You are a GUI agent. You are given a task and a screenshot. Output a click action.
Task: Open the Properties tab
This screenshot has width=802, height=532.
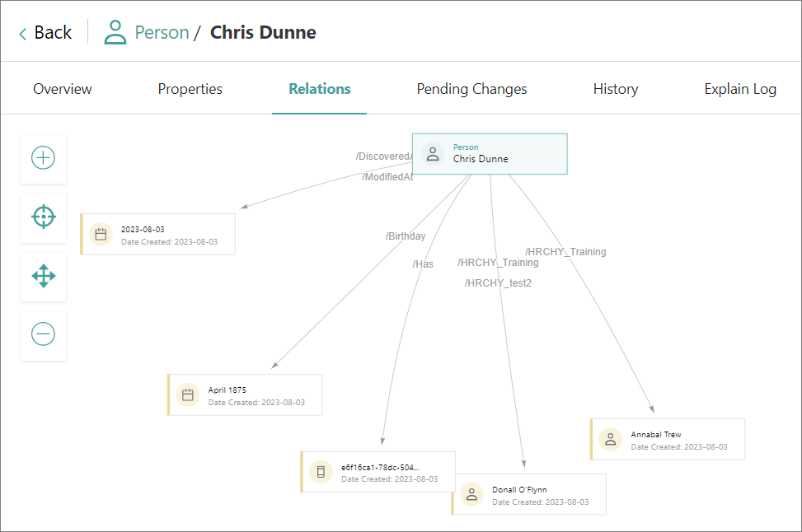(190, 89)
